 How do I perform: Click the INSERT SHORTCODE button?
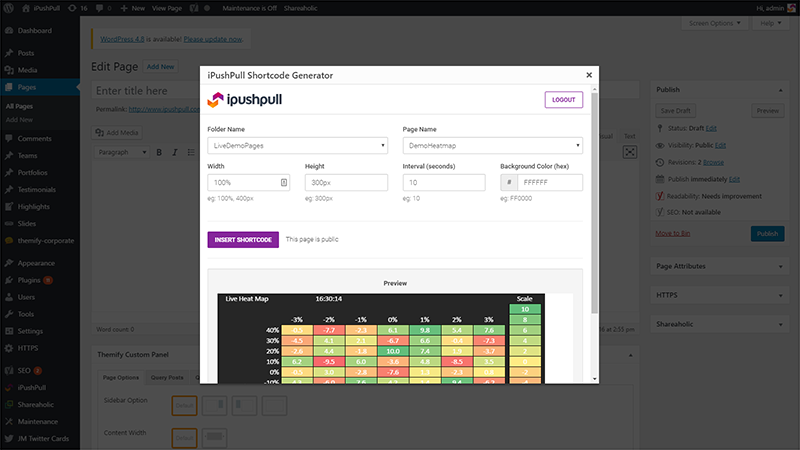[x=243, y=240]
